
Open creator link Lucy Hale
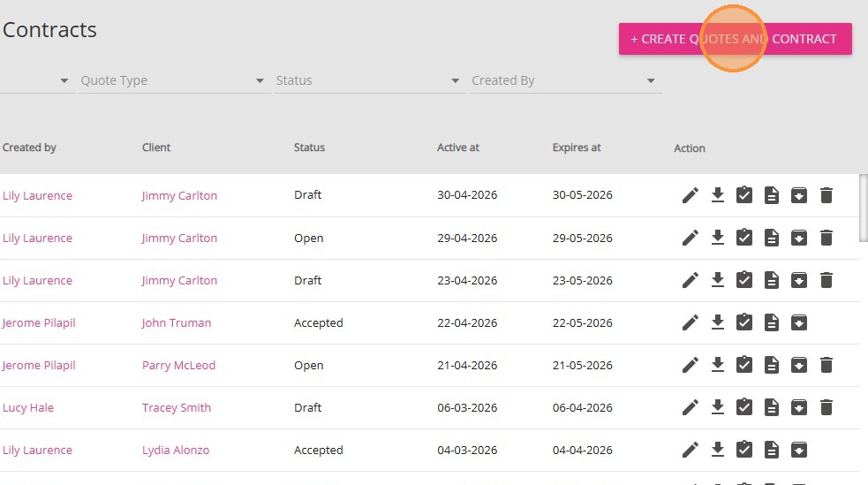tap(28, 407)
